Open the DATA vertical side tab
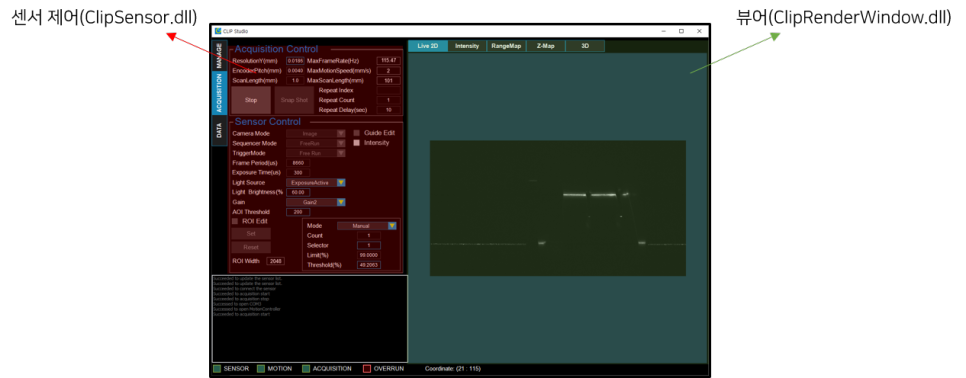Viewport: 966px width, 378px height. [219, 131]
